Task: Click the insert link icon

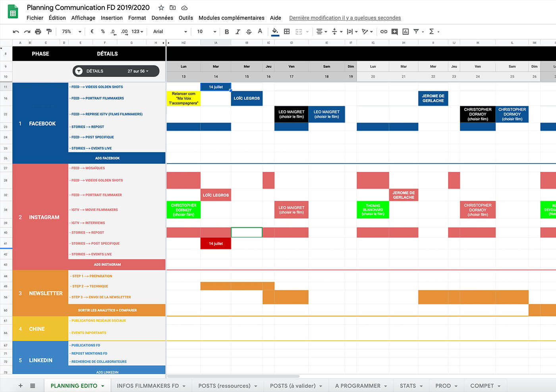Action: [384, 32]
